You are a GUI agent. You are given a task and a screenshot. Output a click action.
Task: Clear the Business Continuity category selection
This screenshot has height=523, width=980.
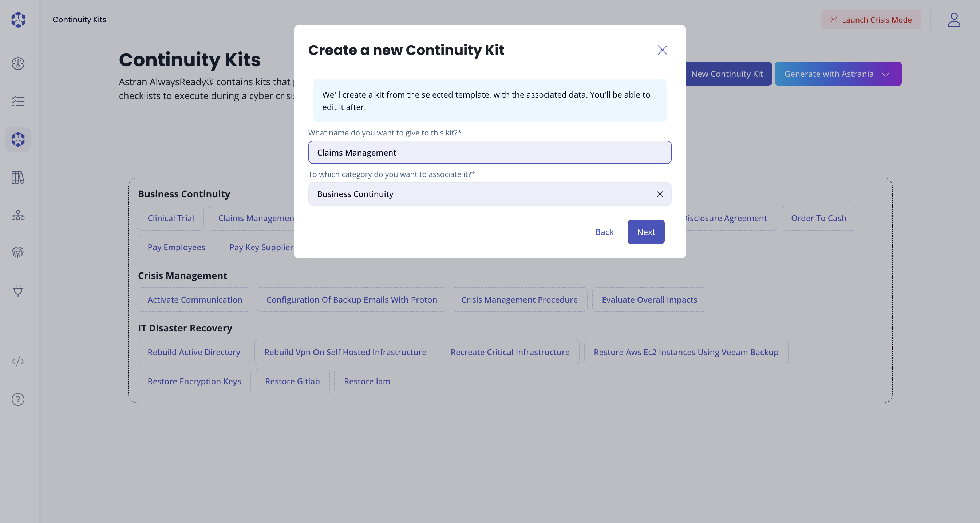coord(660,194)
